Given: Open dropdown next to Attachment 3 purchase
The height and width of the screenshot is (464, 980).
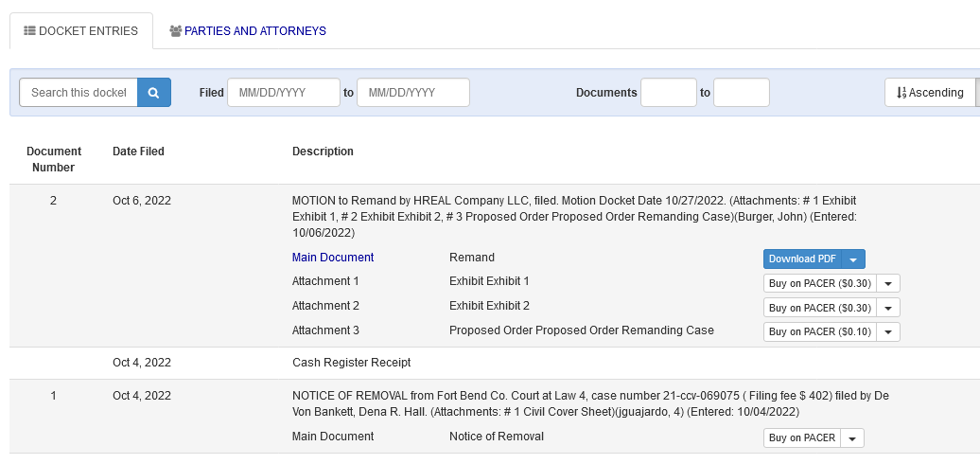Looking at the screenshot, I should pos(888,332).
